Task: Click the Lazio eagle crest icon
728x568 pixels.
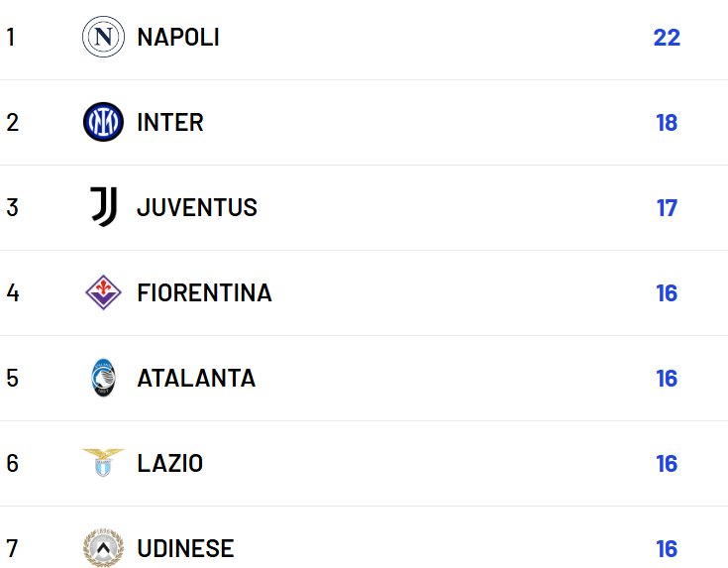Action: [x=103, y=463]
